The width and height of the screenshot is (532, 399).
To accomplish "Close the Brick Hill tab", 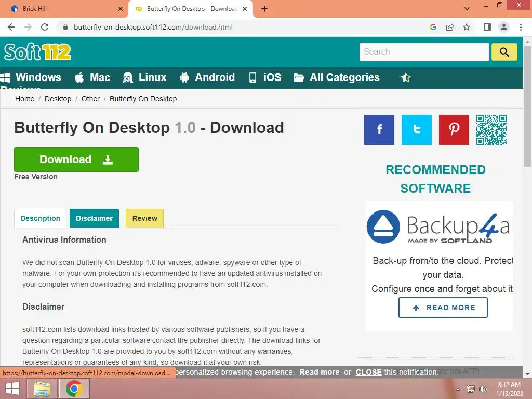I will click(121, 9).
